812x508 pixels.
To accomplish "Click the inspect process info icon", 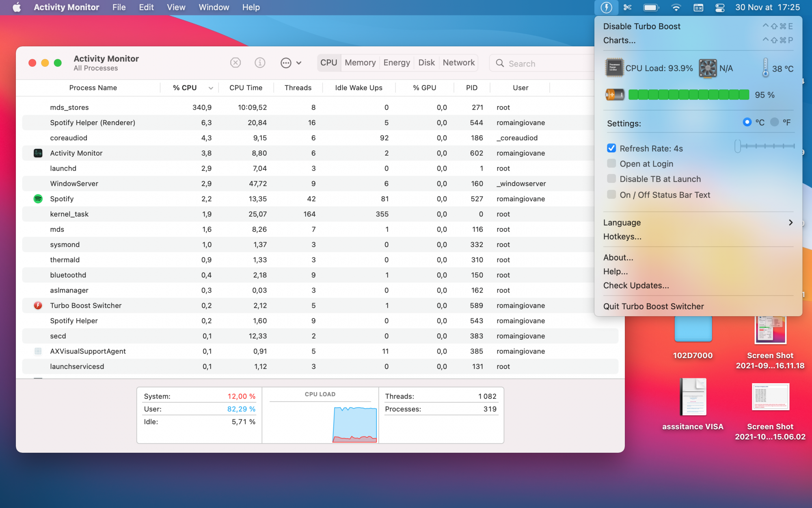I will [x=260, y=63].
